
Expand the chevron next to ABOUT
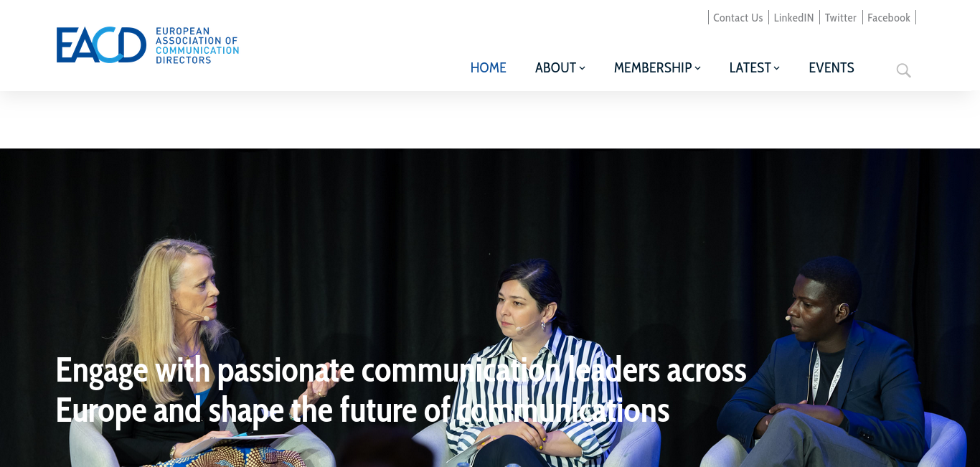pos(582,68)
